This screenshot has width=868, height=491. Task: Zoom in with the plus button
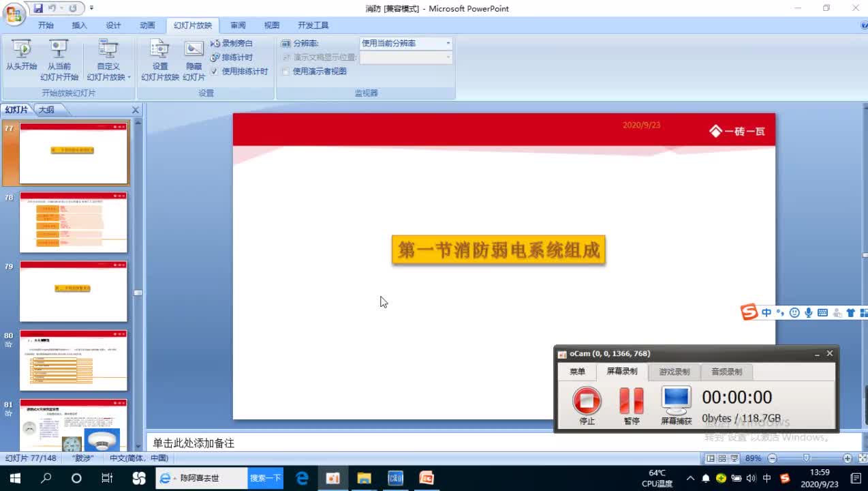coord(847,458)
